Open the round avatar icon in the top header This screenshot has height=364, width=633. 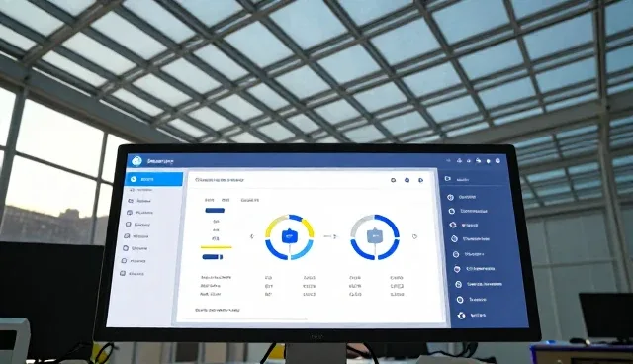(x=497, y=160)
